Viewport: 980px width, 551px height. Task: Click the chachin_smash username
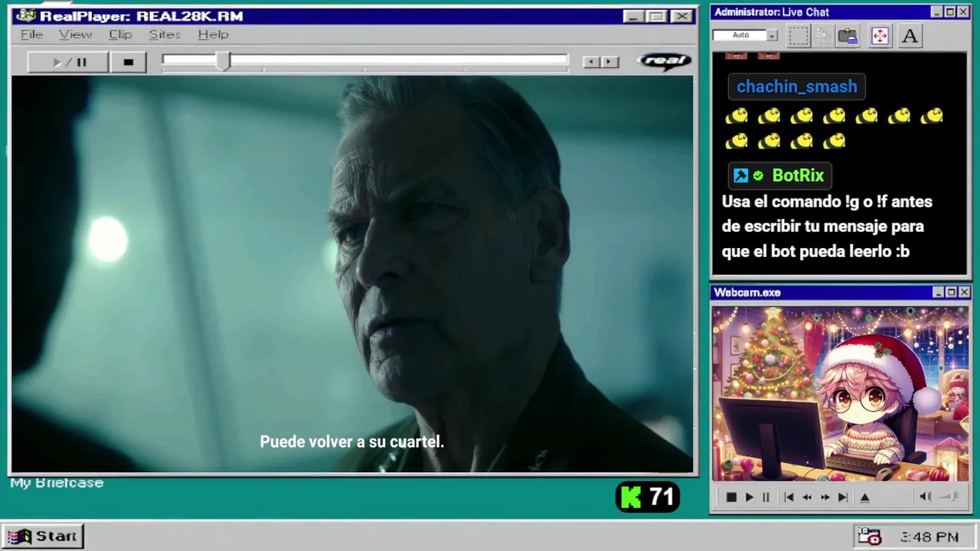(797, 86)
